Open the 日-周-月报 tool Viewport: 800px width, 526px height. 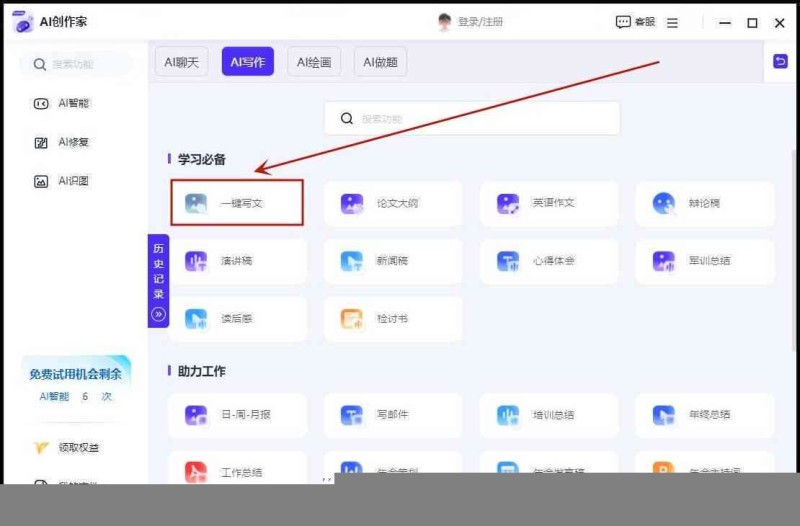pos(237,415)
